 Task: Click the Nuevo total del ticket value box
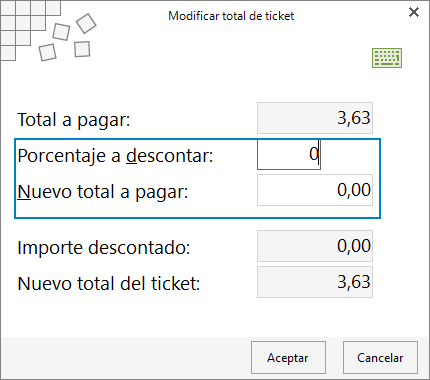pos(315,282)
